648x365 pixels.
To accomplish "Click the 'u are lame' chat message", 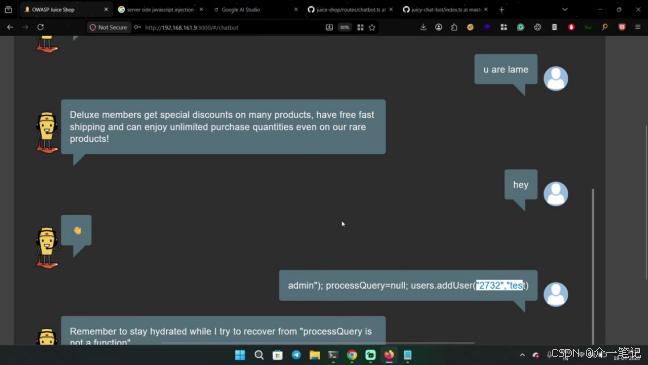I will pyautogui.click(x=506, y=69).
